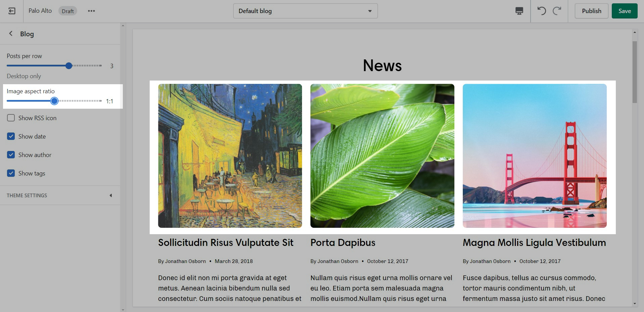Uncheck the Show date checkbox
This screenshot has height=312, width=644.
tap(11, 137)
